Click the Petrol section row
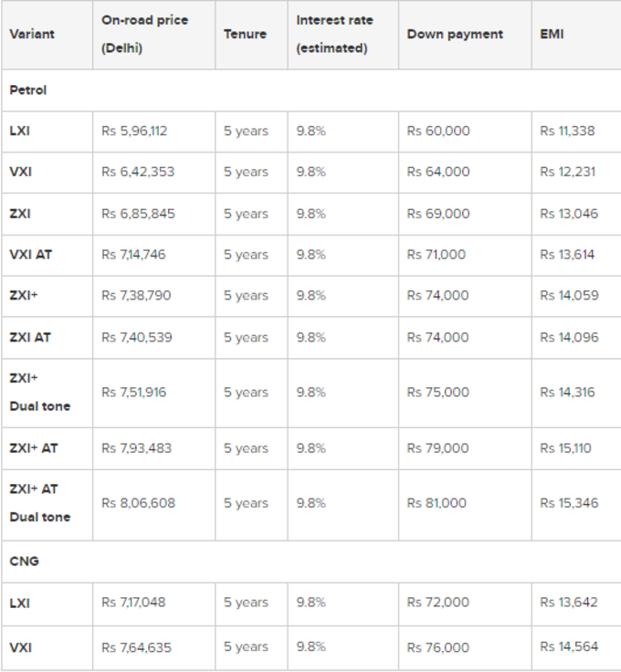 pos(311,90)
